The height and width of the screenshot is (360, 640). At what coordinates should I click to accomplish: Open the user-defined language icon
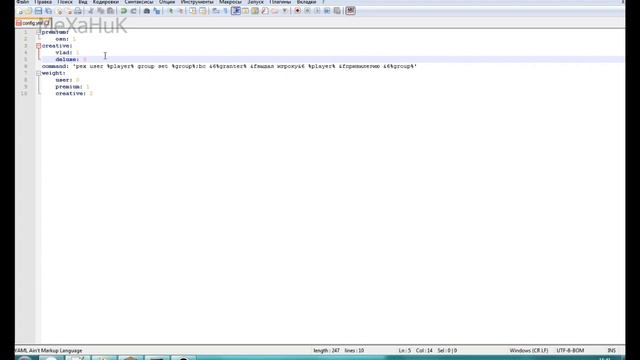click(x=245, y=11)
